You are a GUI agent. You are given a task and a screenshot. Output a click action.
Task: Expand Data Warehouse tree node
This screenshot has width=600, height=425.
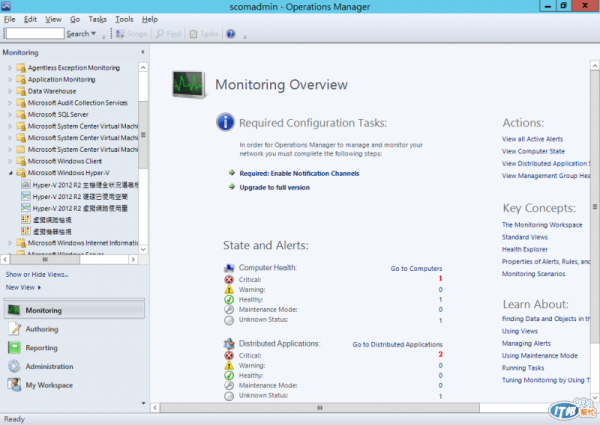10,91
